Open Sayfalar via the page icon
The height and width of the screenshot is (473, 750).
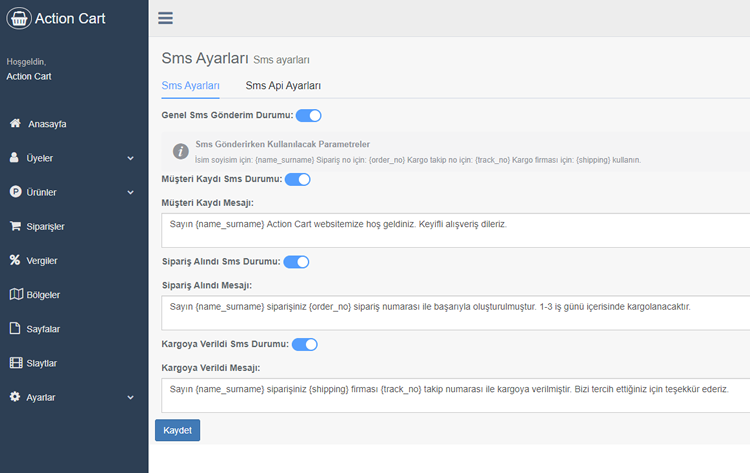pos(15,329)
